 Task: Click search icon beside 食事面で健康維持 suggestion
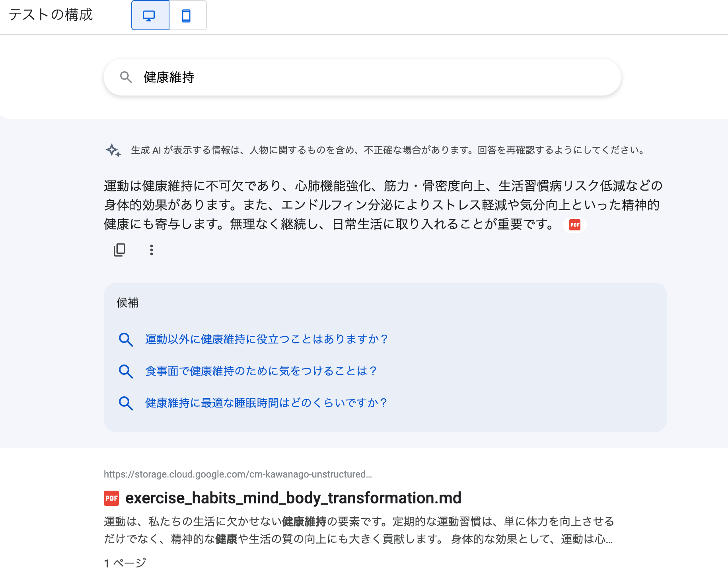[126, 371]
